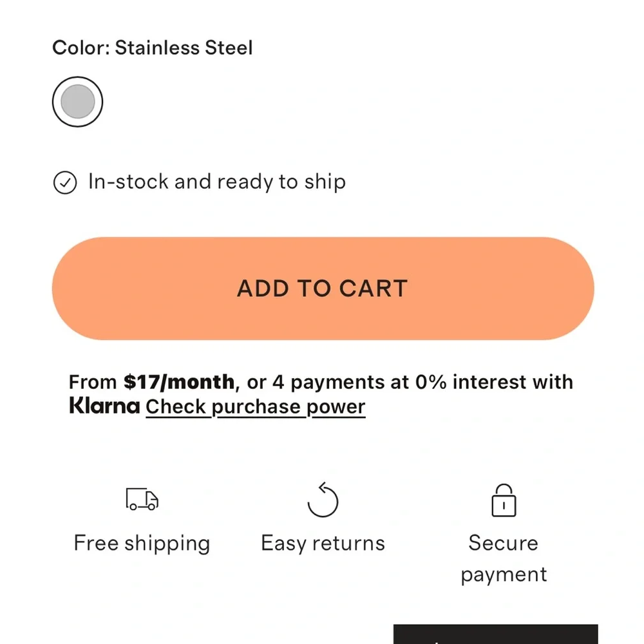Click the "In-stock and ready to ship" text

(x=217, y=182)
